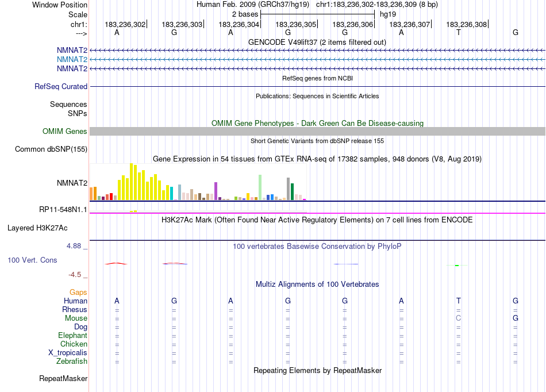Click the tall purple GTEx expression bar
This screenshot has height=392, width=546.
(216, 191)
